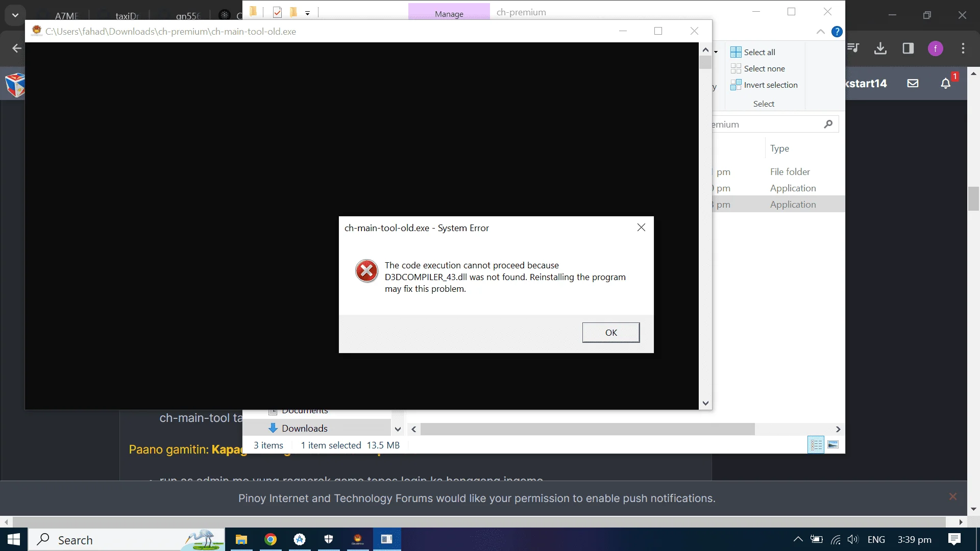Switch Explorer to Details view
The height and width of the screenshot is (551, 980).
(816, 445)
